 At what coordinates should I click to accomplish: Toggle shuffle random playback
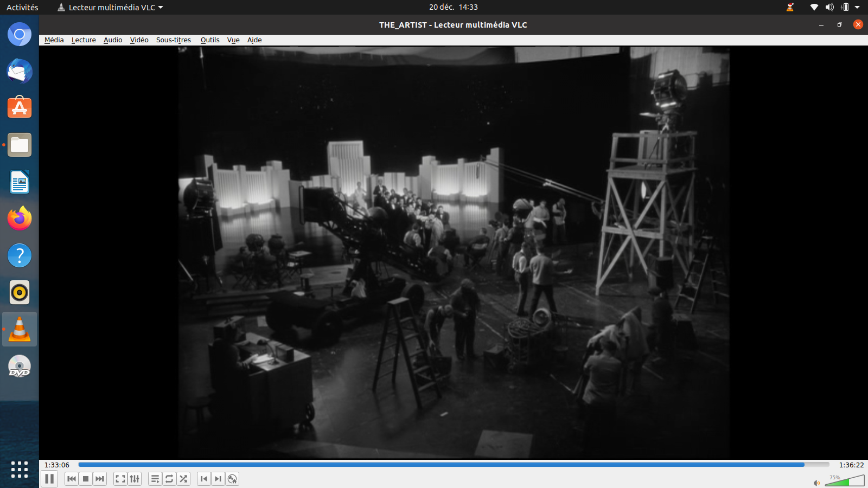[183, 479]
